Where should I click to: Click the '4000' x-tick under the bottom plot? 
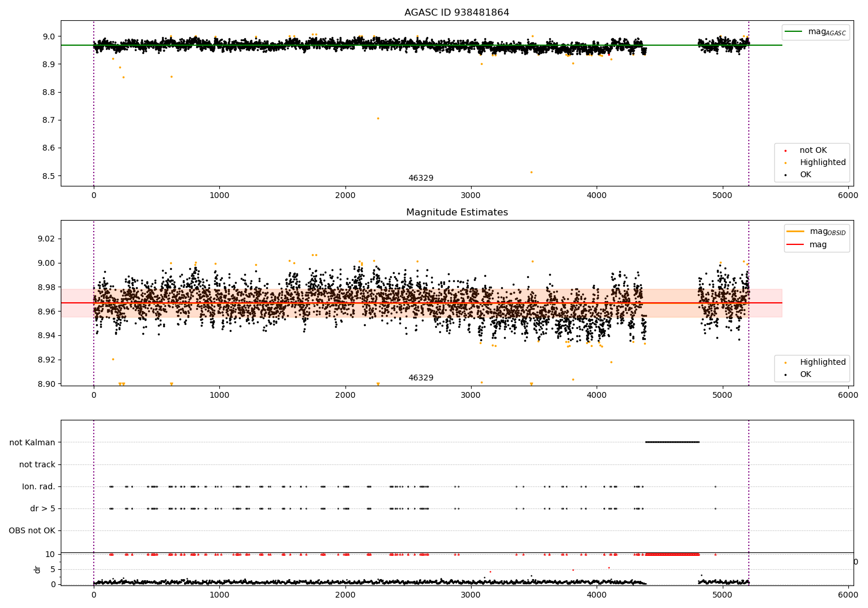pyautogui.click(x=597, y=595)
